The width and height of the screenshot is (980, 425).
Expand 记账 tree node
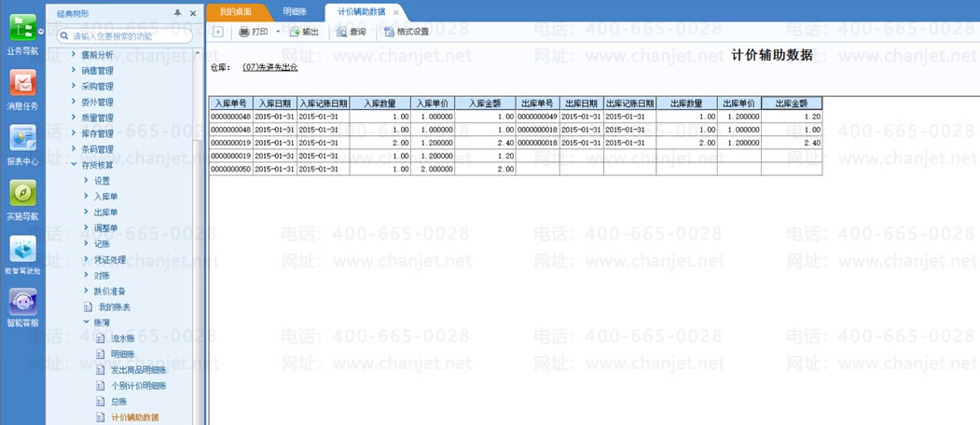click(86, 244)
